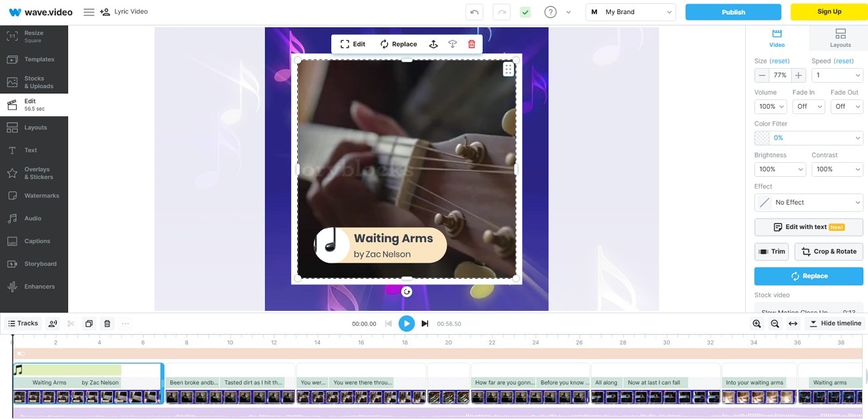
Task: Click the scissors split icon
Action: click(x=71, y=324)
